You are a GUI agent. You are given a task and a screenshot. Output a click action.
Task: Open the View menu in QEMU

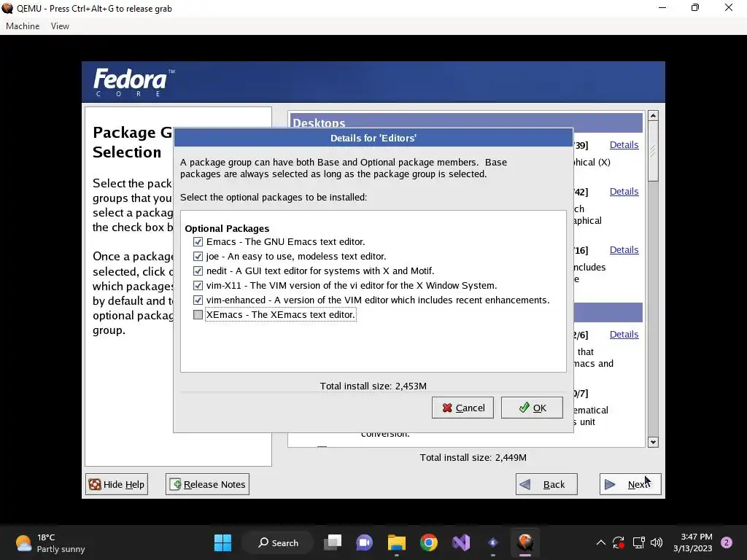pyautogui.click(x=60, y=26)
